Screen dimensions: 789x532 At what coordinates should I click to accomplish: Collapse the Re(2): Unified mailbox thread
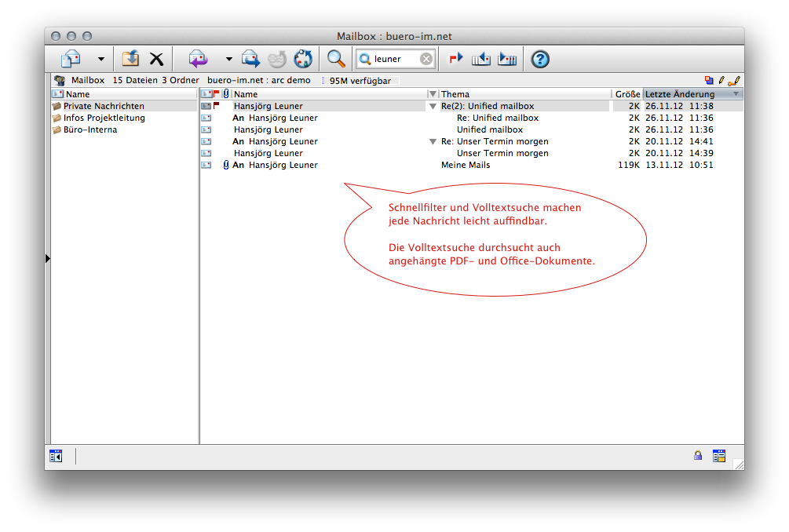pos(432,106)
